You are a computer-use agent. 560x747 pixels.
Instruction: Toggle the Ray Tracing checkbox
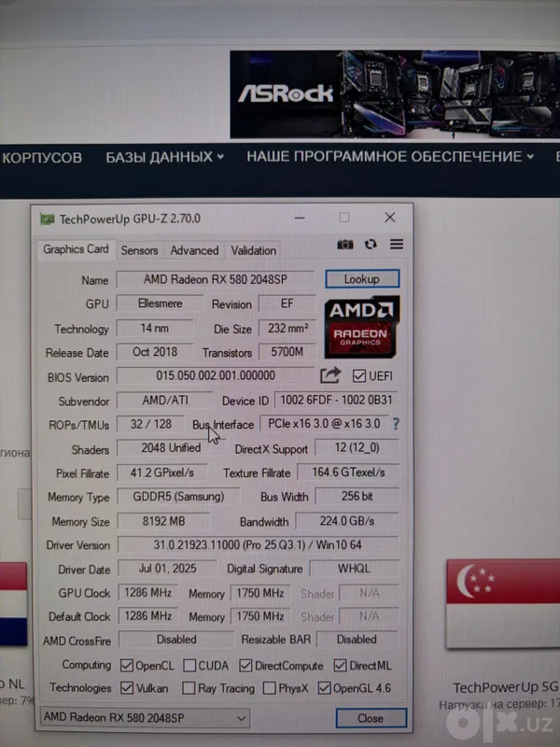189,688
